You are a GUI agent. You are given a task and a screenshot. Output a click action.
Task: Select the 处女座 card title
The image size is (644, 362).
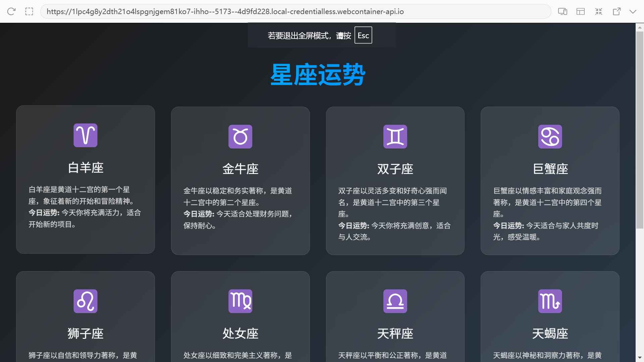240,334
